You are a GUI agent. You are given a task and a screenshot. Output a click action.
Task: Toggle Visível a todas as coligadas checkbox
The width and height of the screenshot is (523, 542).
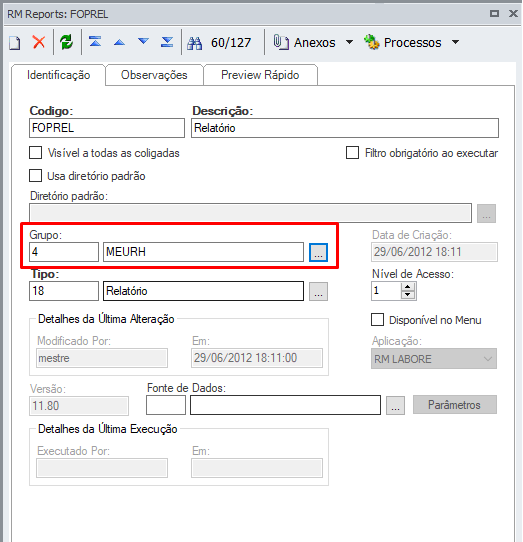pyautogui.click(x=36, y=152)
